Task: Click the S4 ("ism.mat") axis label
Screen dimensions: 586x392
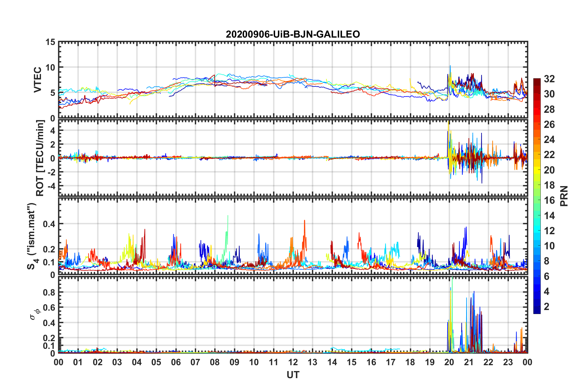Action: [x=32, y=236]
